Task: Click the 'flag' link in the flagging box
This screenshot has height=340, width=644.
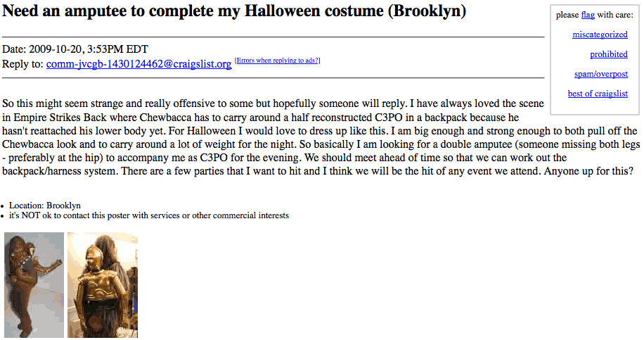Action: [x=588, y=15]
